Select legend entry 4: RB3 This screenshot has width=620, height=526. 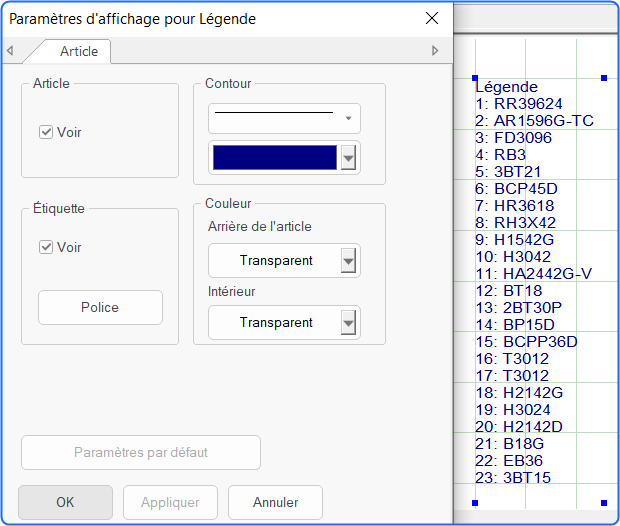501,155
